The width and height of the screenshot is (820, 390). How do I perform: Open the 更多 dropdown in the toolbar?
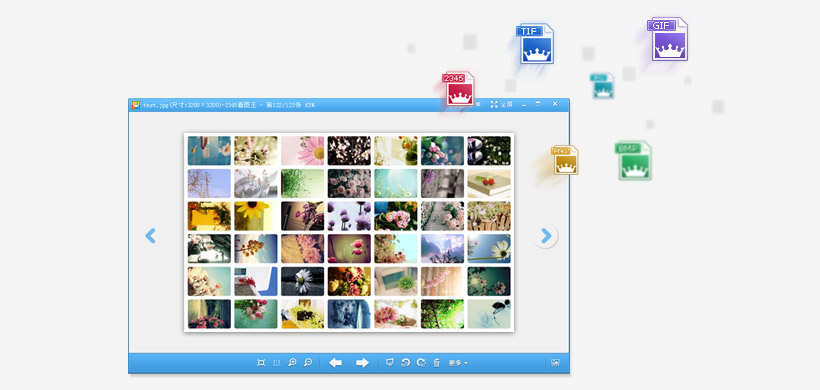458,363
